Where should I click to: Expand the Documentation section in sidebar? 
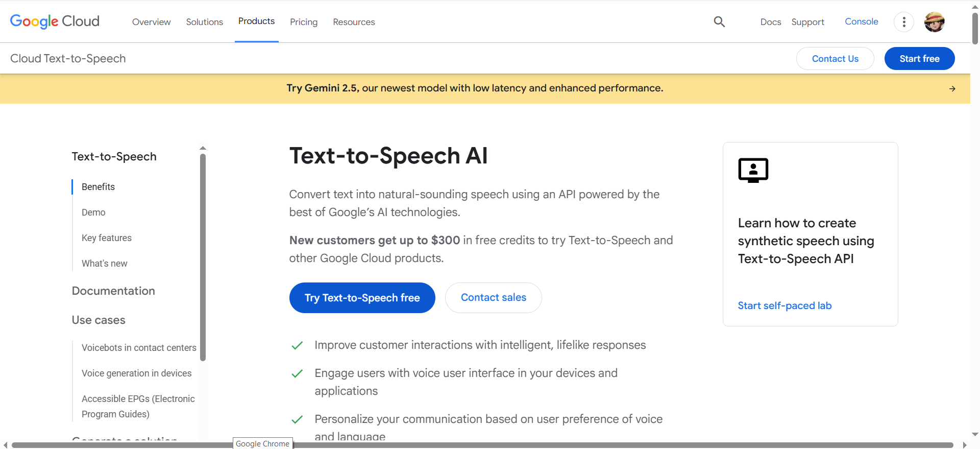[x=113, y=291]
